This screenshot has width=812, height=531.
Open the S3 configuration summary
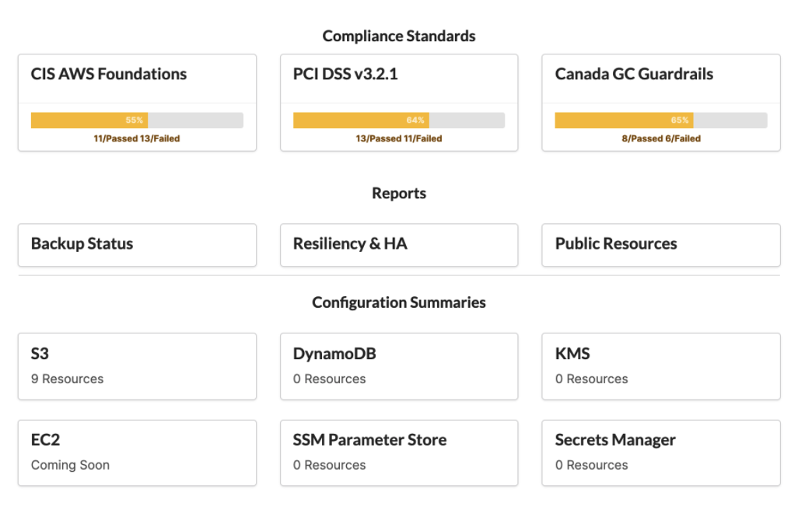point(40,355)
